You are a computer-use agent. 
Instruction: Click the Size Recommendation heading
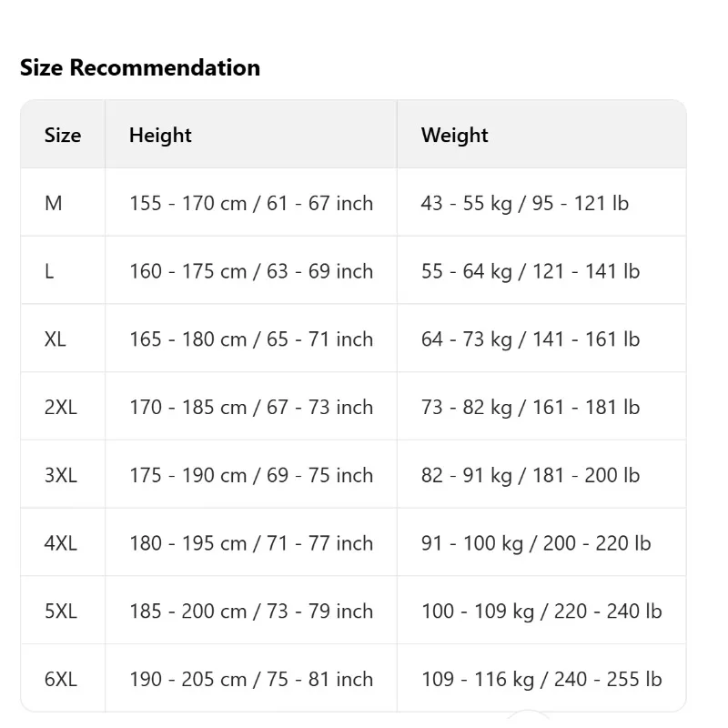(x=140, y=67)
